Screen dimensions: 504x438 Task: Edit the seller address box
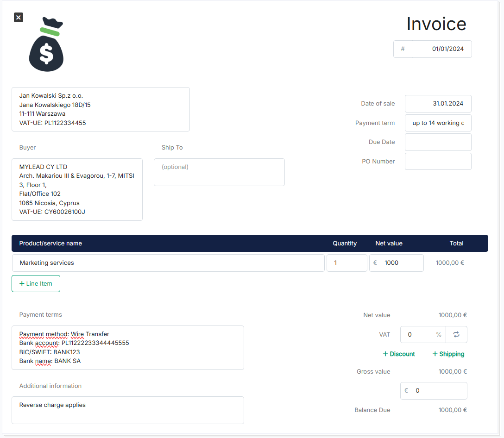[x=101, y=109]
